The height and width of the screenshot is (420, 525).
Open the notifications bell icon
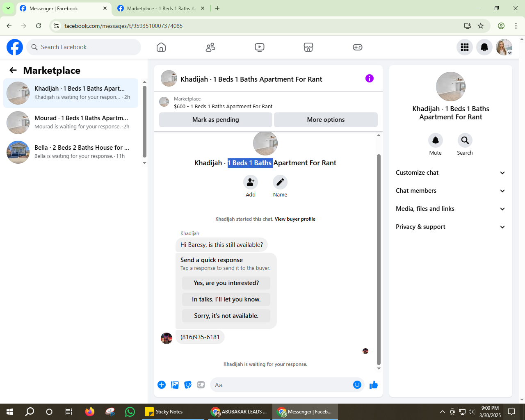[x=484, y=47]
